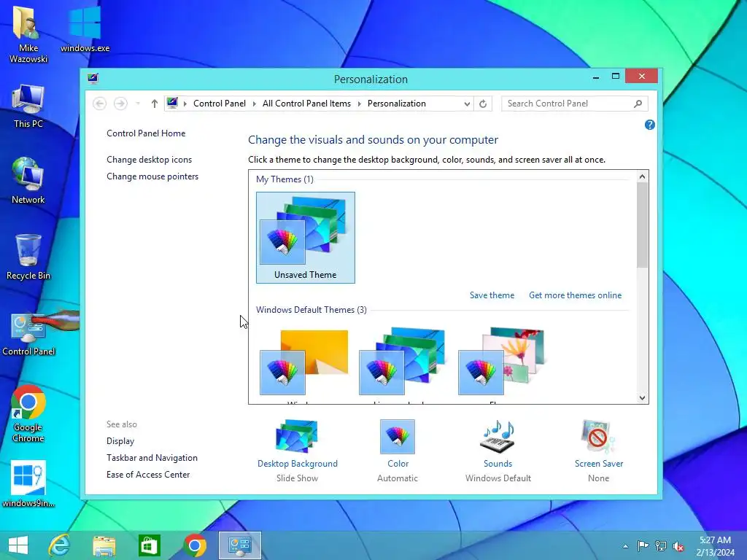747x560 pixels.
Task: Launch Internet Explorer from taskbar
Action: click(x=60, y=545)
